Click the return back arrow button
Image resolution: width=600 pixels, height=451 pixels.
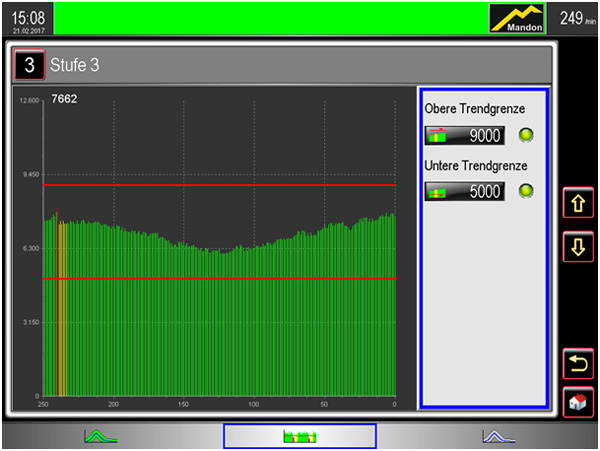coord(578,361)
